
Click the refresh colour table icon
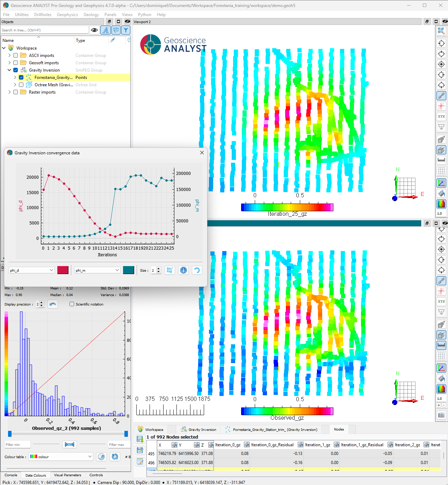[115, 457]
